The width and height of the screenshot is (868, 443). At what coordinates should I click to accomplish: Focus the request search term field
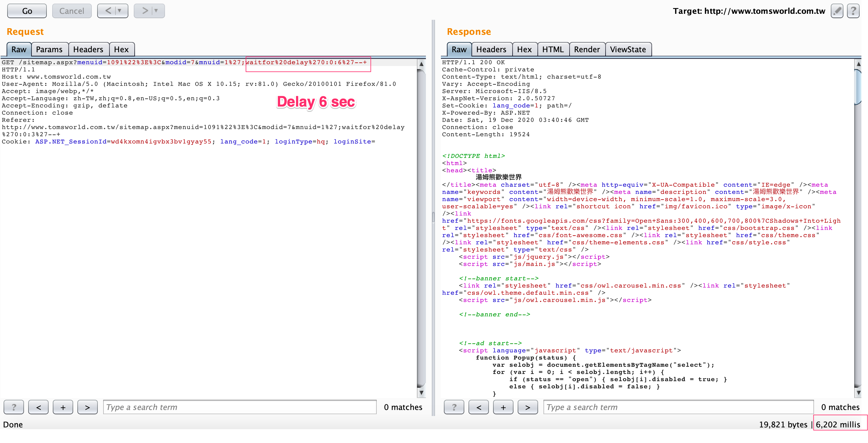[x=240, y=407]
